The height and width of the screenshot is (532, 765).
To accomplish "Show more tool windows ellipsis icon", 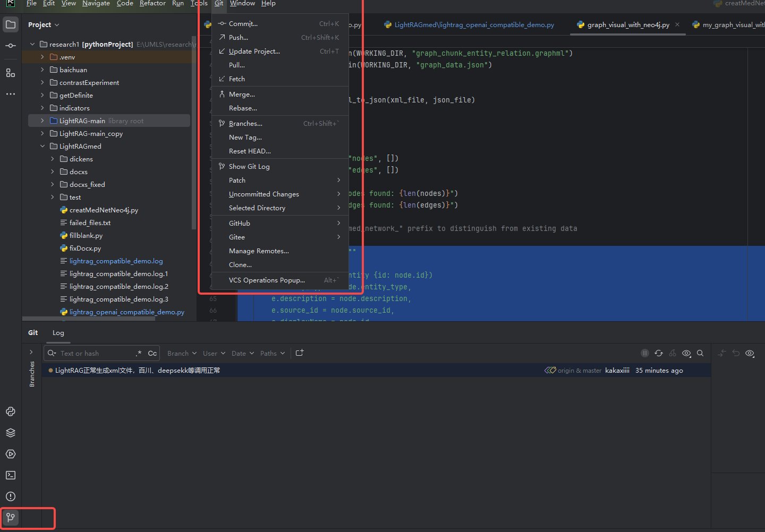I will click(x=11, y=94).
